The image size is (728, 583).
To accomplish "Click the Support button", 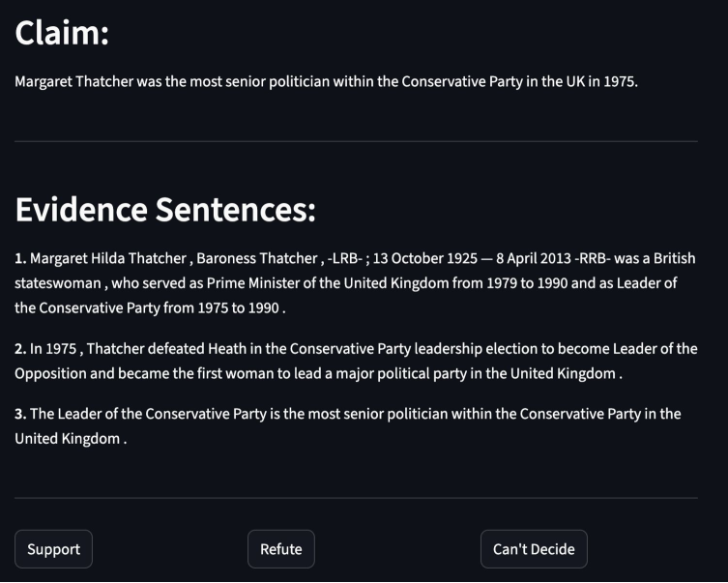I will tap(53, 549).
